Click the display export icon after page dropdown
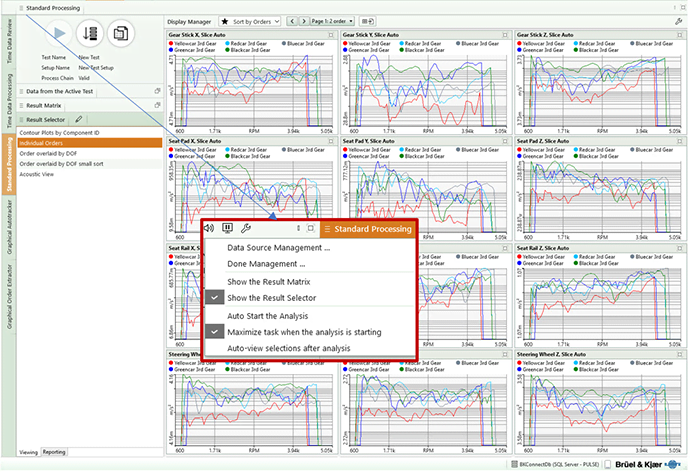 coord(367,21)
